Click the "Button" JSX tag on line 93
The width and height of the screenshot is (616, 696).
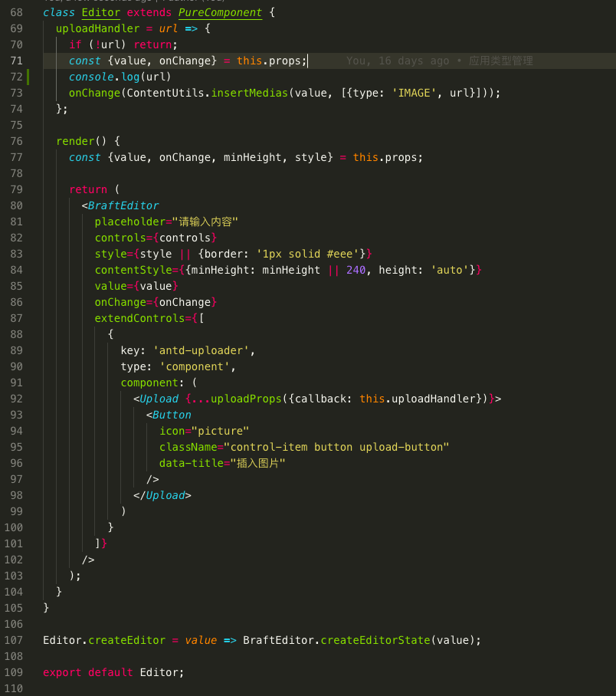tap(172, 415)
